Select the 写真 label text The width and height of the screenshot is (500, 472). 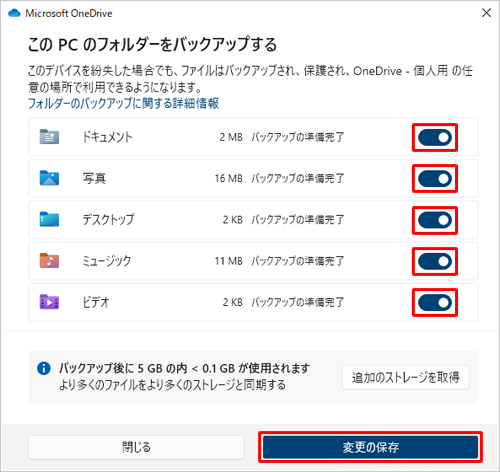pyautogui.click(x=94, y=178)
